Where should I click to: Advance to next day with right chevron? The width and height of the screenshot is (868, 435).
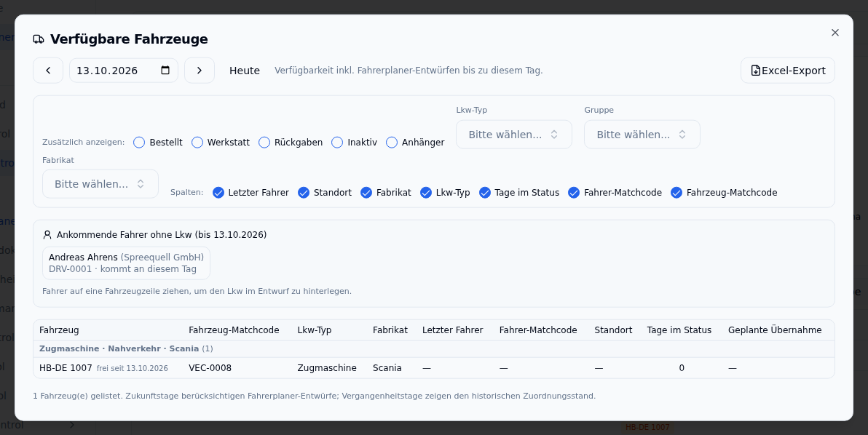(200, 71)
